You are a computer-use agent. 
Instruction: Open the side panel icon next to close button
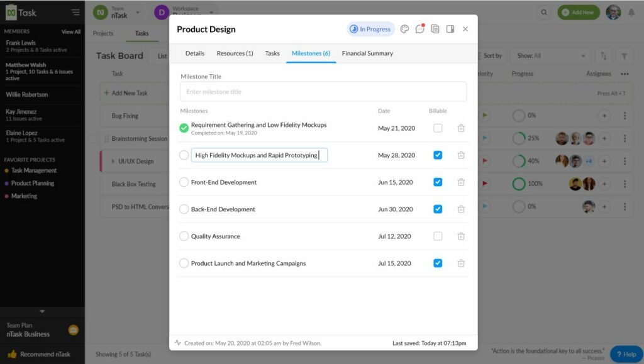click(x=450, y=29)
